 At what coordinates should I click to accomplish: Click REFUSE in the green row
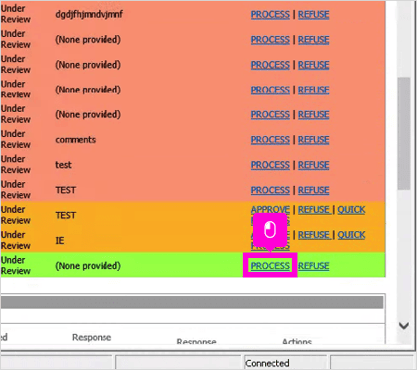pos(313,266)
